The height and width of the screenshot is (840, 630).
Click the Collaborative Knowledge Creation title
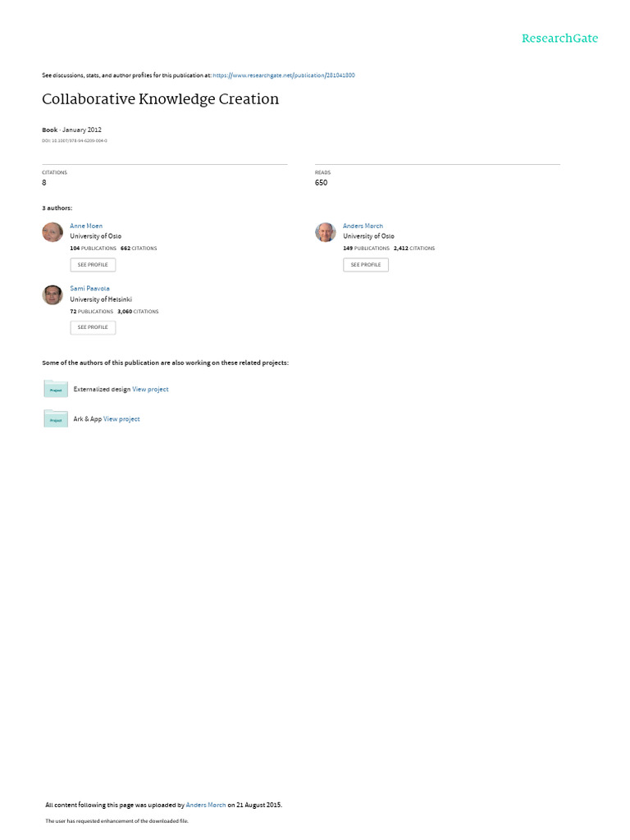pos(160,99)
